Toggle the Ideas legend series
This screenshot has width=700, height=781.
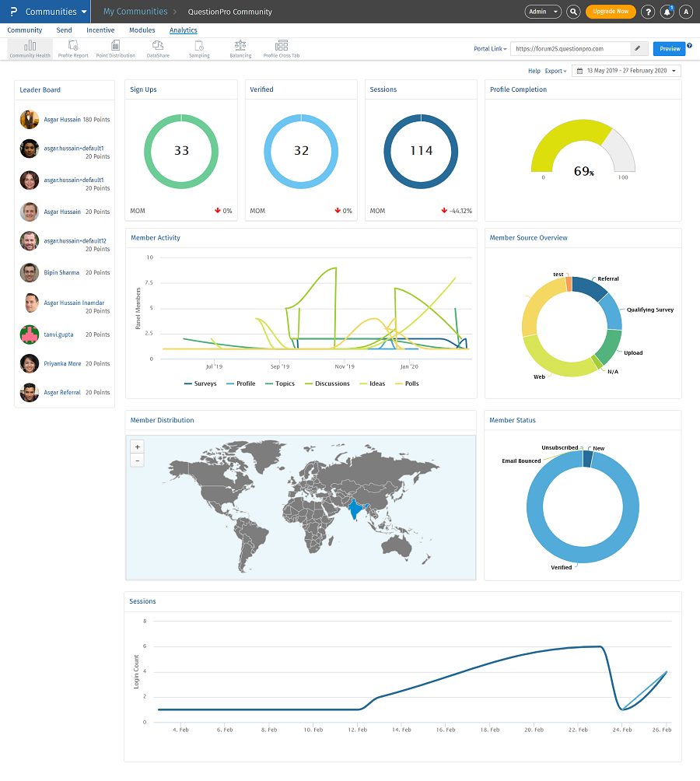(x=372, y=383)
